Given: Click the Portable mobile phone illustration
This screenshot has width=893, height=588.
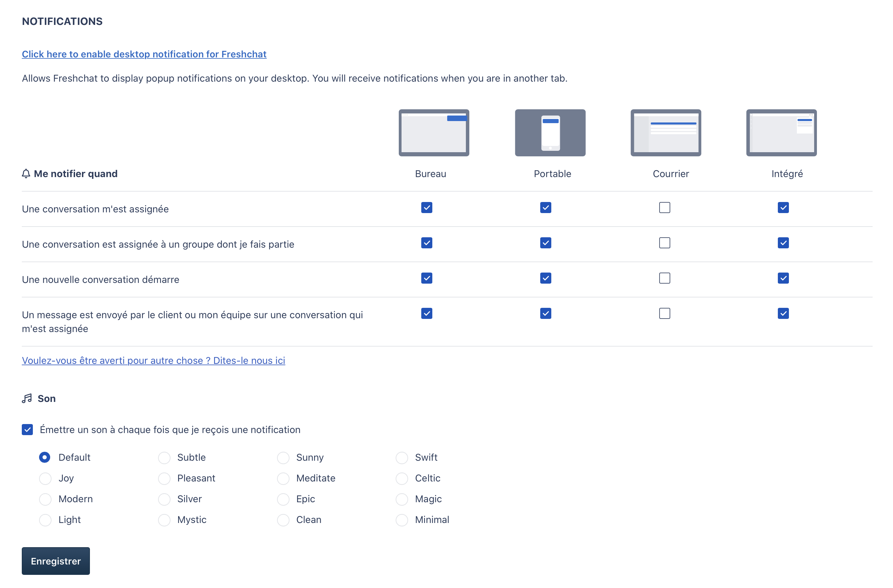Looking at the screenshot, I should [x=550, y=133].
